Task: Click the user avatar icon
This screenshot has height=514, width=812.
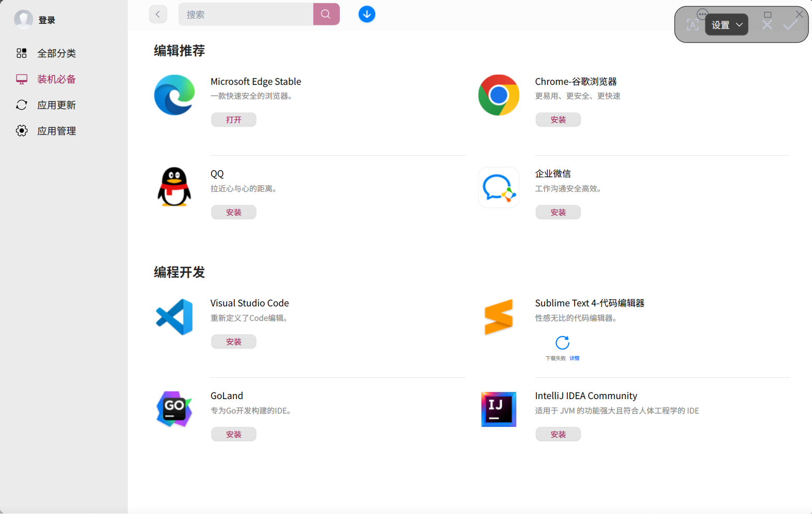Action: (23, 19)
